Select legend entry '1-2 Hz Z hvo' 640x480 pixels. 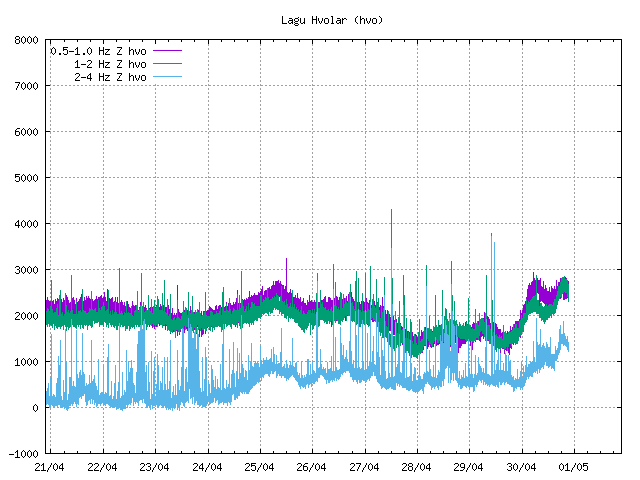click(x=110, y=64)
